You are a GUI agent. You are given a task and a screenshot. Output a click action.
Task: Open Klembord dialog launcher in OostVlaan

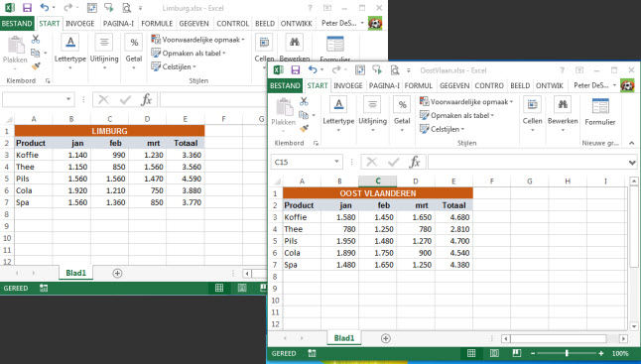tap(316, 143)
